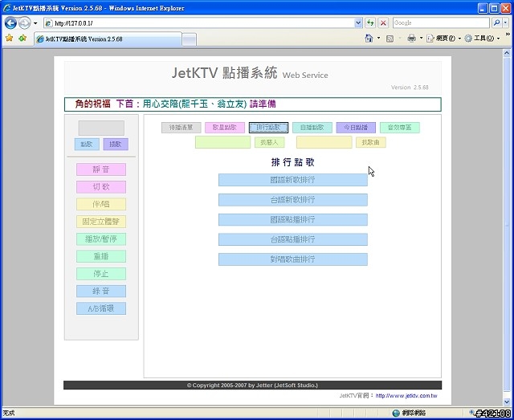Screen dimensions: 514x420
Task: Click the blue 點歌 button
Action: point(87,145)
